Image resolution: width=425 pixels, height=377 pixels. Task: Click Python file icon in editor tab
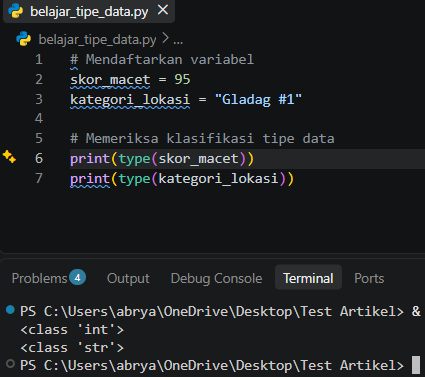(x=16, y=11)
